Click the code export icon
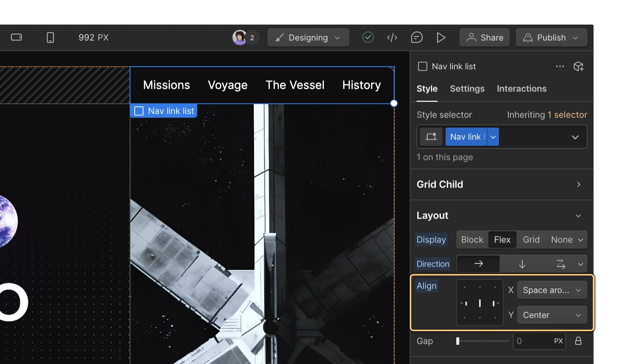618x364 pixels. point(392,37)
